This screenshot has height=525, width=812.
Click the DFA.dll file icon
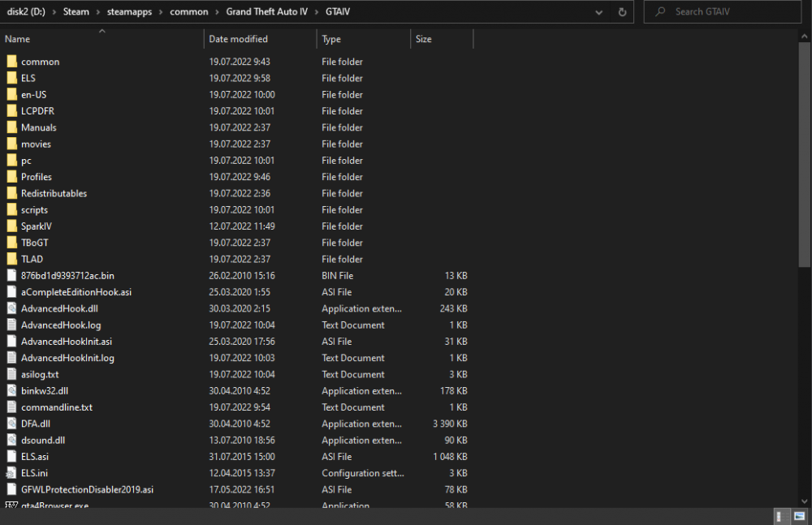(x=12, y=424)
